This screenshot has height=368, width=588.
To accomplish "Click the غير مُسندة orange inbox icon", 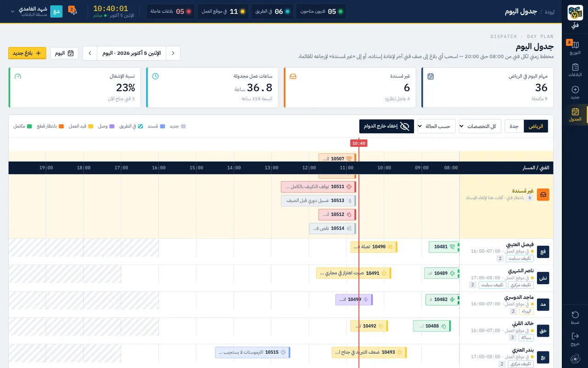I will (543, 195).
